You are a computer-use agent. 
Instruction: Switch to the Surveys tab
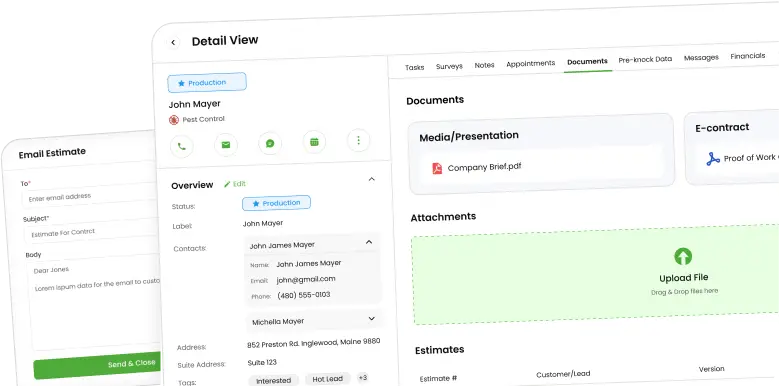point(449,66)
